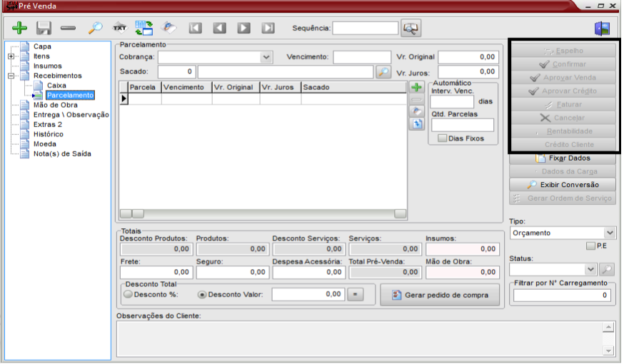Open Nota(s) de Saída tree item
The image size is (624, 364).
tap(62, 154)
